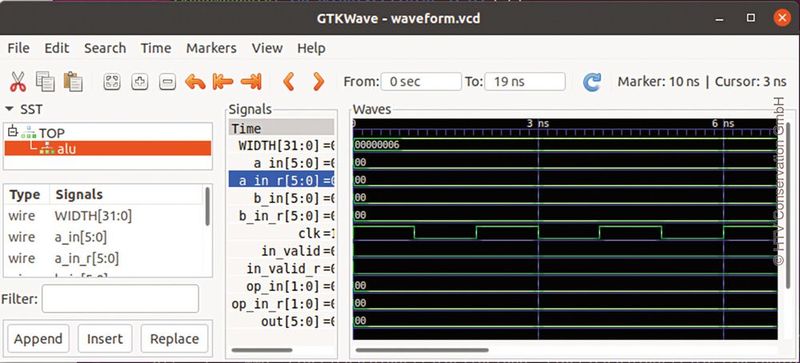Click the 00000006 WIDTH waveform value
This screenshot has height=363, width=800.
coord(377,145)
